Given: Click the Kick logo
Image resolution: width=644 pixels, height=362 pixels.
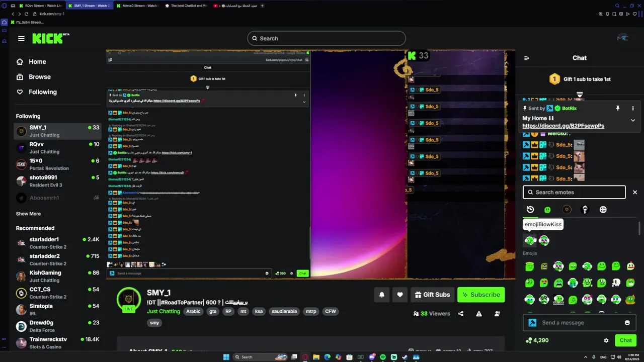Looking at the screenshot, I should pyautogui.click(x=51, y=38).
